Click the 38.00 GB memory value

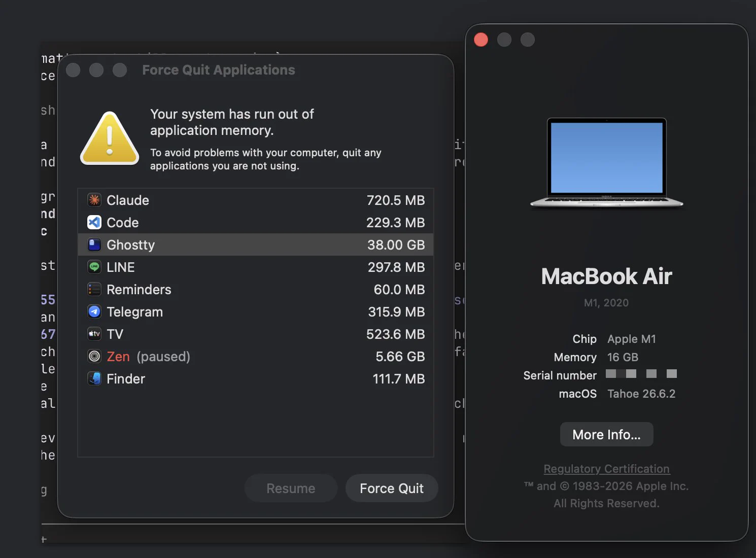click(396, 245)
